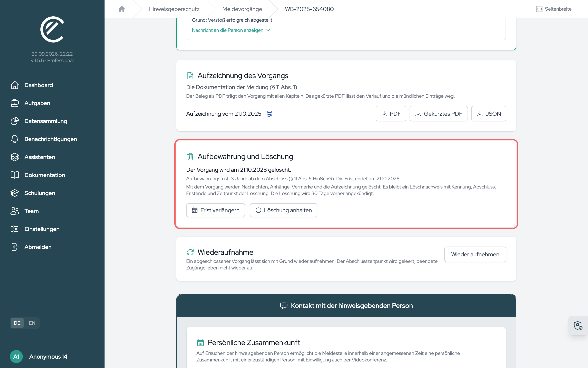Viewport: 588px width, 368px height.
Task: Click 'Grund: Verstoß erfolgreich abgestellt' text
Action: point(232,20)
